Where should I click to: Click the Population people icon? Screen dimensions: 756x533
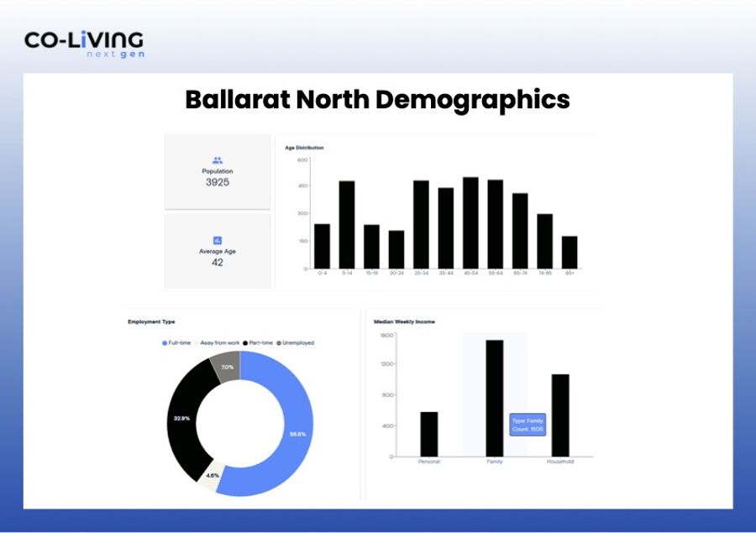(x=217, y=159)
